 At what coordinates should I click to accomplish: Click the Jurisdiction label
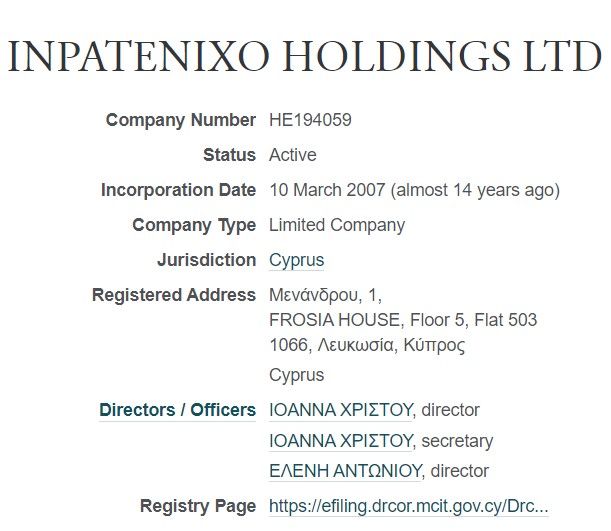pyautogui.click(x=207, y=260)
